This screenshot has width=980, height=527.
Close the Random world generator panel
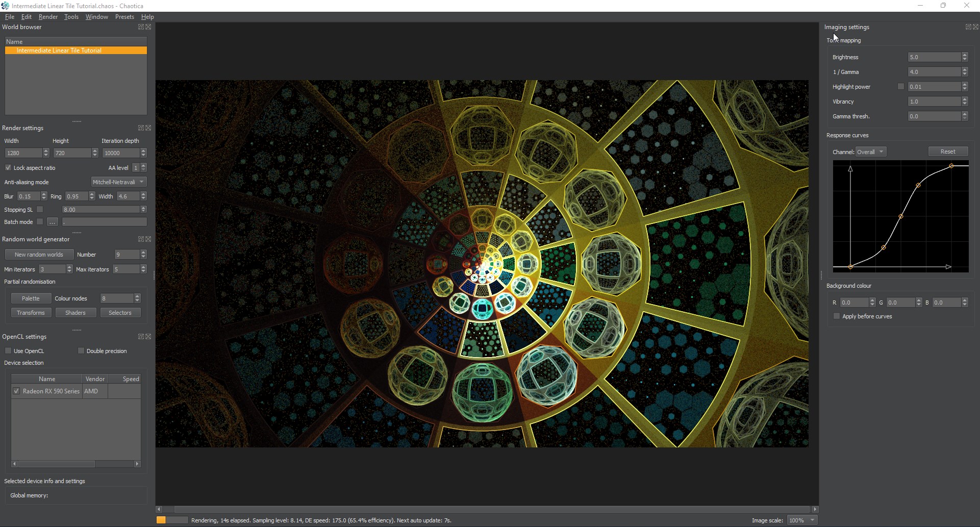click(x=148, y=239)
